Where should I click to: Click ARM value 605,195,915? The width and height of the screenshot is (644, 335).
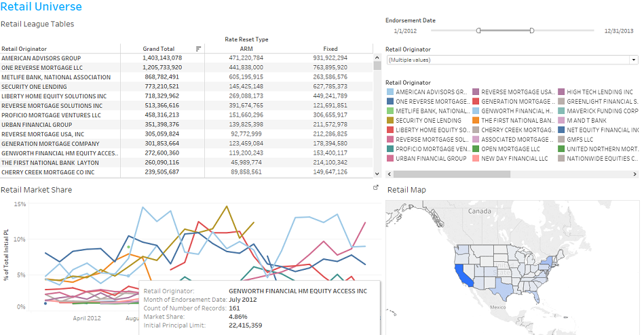pyautogui.click(x=246, y=77)
